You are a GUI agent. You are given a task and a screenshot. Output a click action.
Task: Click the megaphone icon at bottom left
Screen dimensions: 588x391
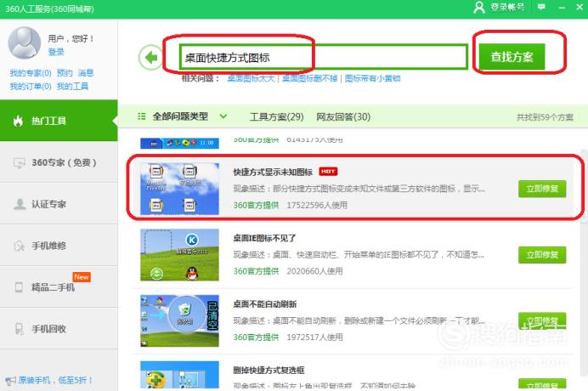pos(10,381)
